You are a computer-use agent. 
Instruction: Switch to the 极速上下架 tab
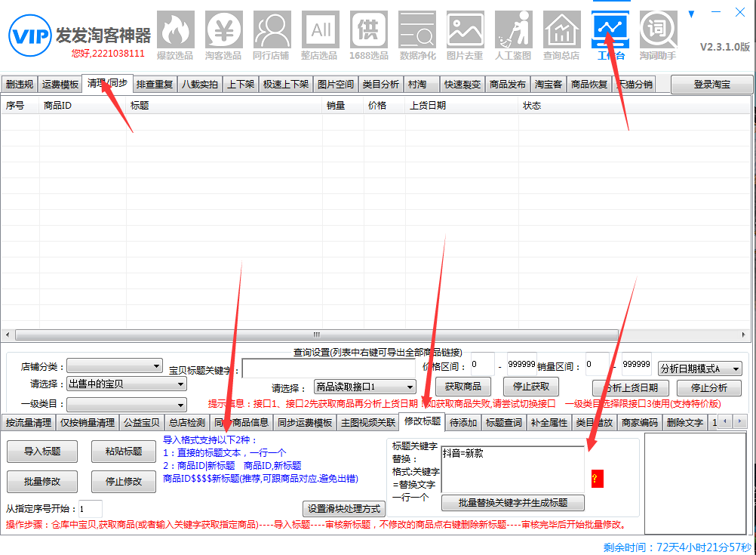(286, 85)
